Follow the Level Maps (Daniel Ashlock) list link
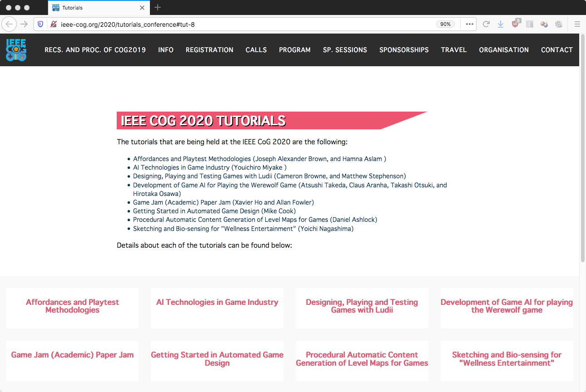Image resolution: width=586 pixels, height=392 pixels. [255, 220]
